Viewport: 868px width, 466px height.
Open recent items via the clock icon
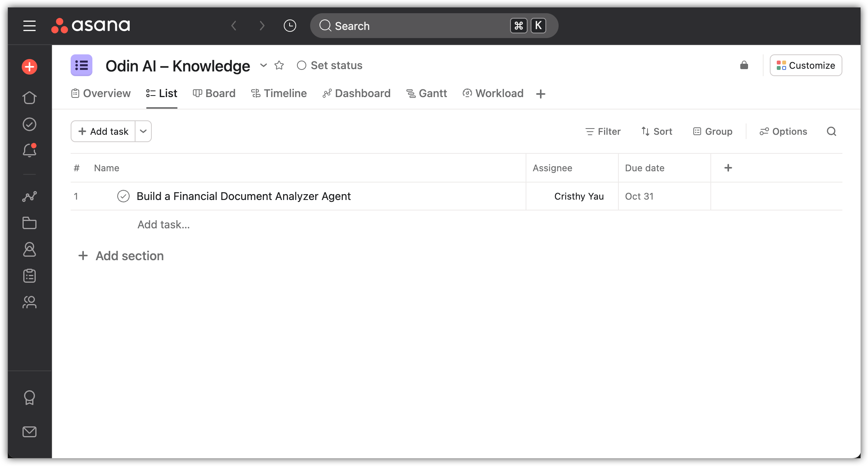click(290, 25)
